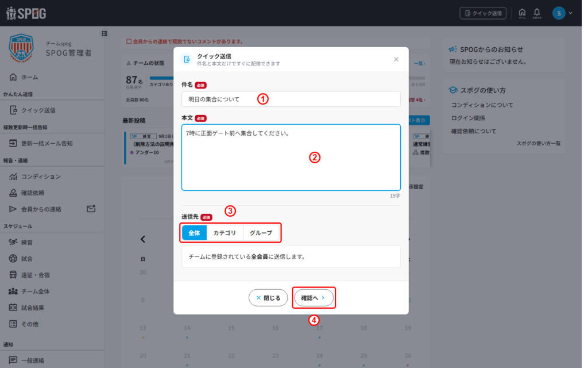Close the quick send dialog with X
The height and width of the screenshot is (368, 588).
tap(396, 59)
